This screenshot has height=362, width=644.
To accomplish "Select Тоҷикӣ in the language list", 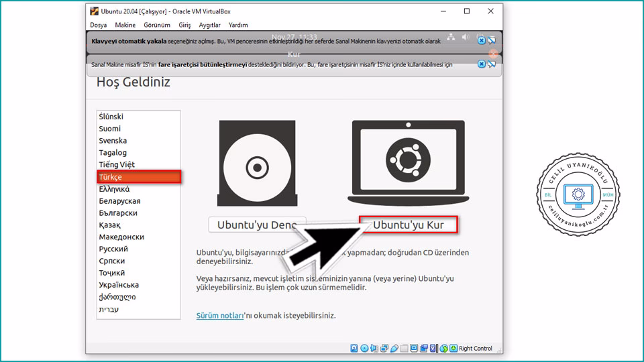I will pos(138,273).
